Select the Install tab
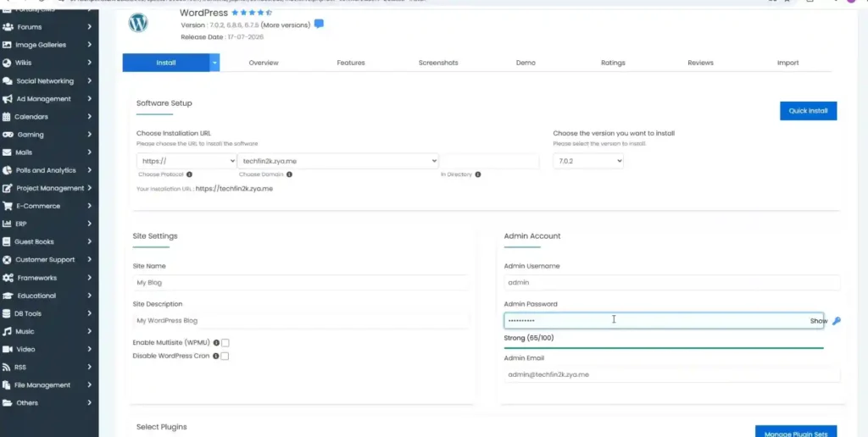This screenshot has height=437, width=868. pyautogui.click(x=166, y=63)
